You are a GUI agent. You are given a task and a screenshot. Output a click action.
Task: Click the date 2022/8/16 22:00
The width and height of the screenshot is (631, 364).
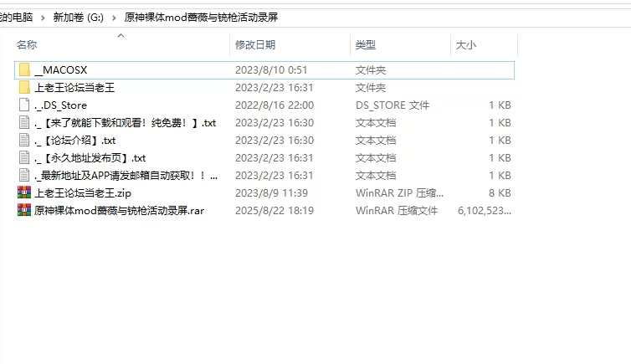click(x=274, y=105)
